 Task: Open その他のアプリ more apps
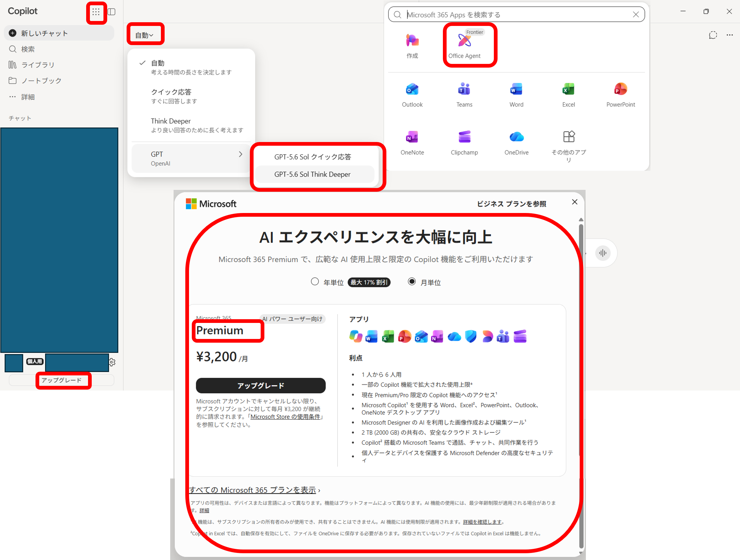(568, 146)
